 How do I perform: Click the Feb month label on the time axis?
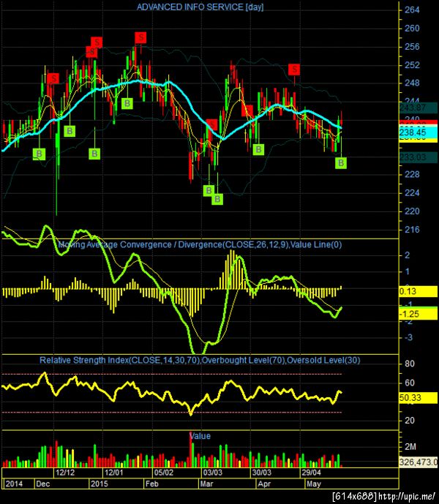pos(152,484)
